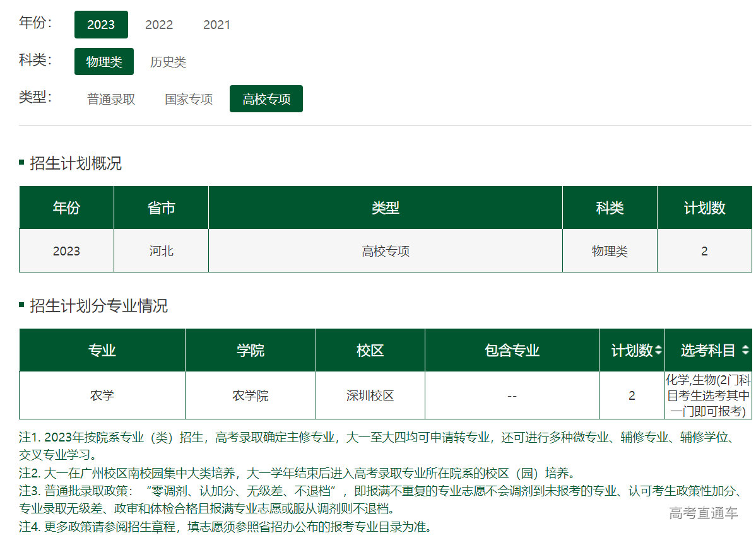Click the 选考科目 column sort arrows icon
756x538 pixels.
745,350
